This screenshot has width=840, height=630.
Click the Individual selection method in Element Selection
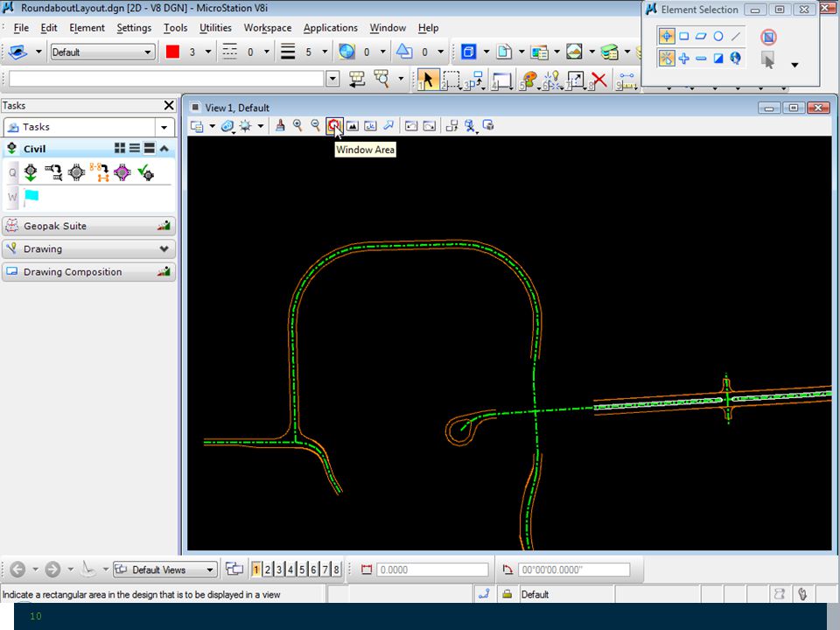point(667,37)
